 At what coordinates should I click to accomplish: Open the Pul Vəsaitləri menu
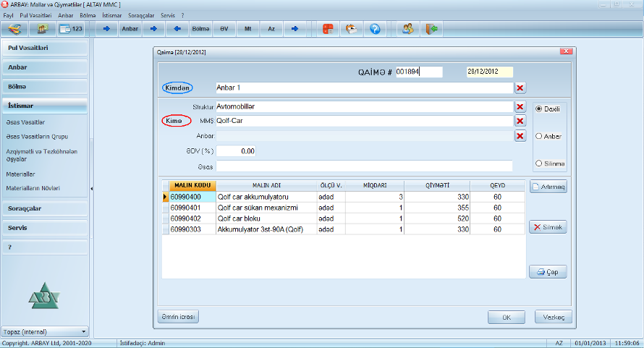click(x=35, y=16)
